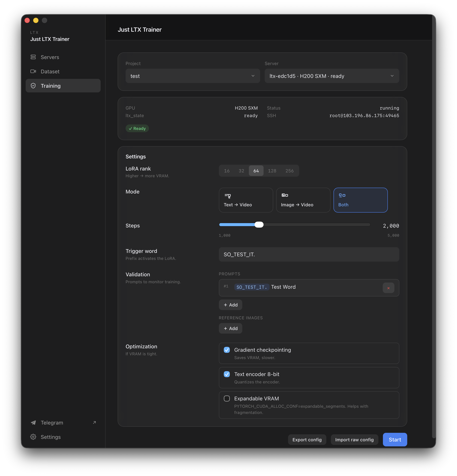Click the Telegram paper plane icon
This screenshot has width=457, height=476.
pyautogui.click(x=33, y=423)
